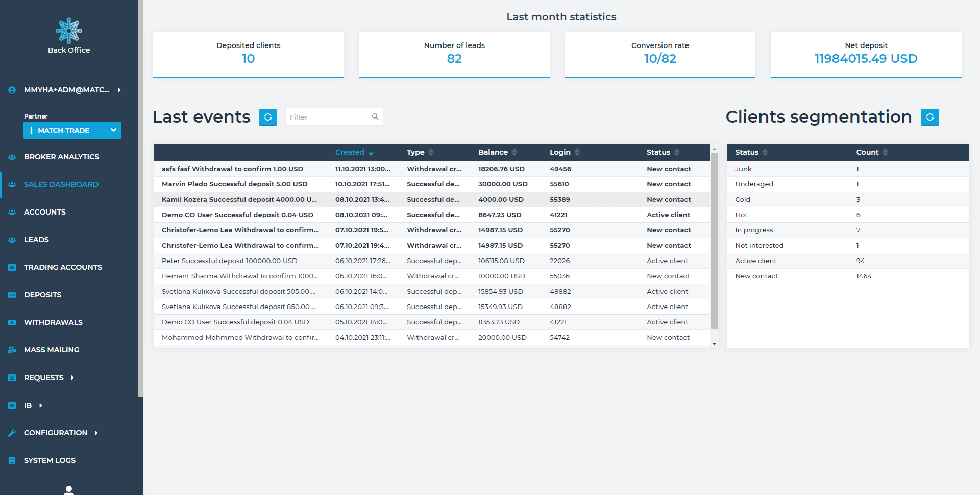Click the Filter search field
Screen dimensions: 980x495
pyautogui.click(x=329, y=117)
